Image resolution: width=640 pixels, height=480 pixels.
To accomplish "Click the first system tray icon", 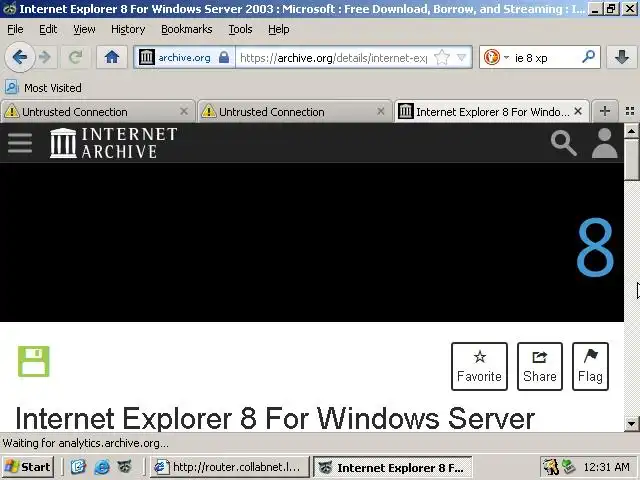I will (551, 467).
